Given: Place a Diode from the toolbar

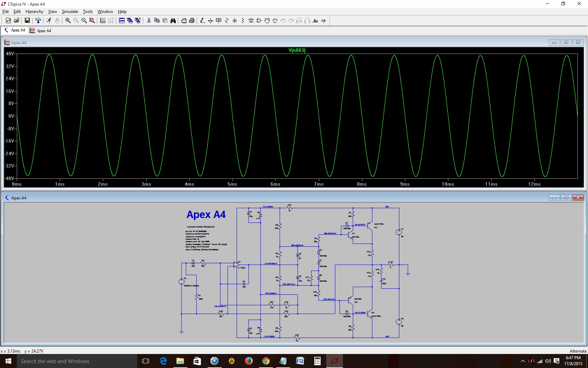Looking at the screenshot, I should [x=251, y=21].
